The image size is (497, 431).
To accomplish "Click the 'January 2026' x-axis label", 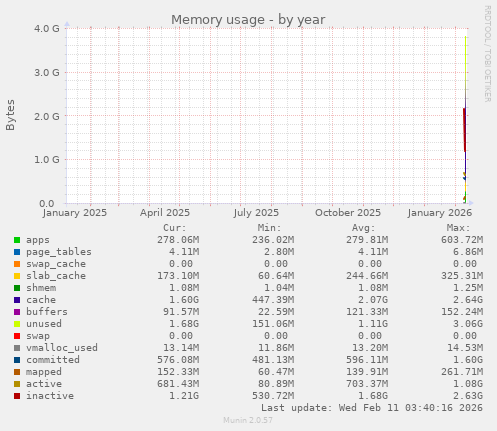I will coord(440,213).
